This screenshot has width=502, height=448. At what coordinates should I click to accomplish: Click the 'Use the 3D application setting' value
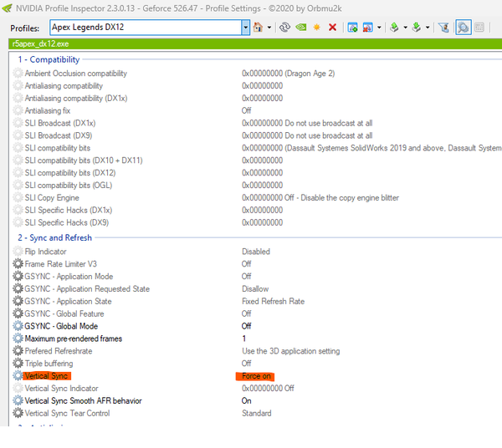tap(290, 351)
